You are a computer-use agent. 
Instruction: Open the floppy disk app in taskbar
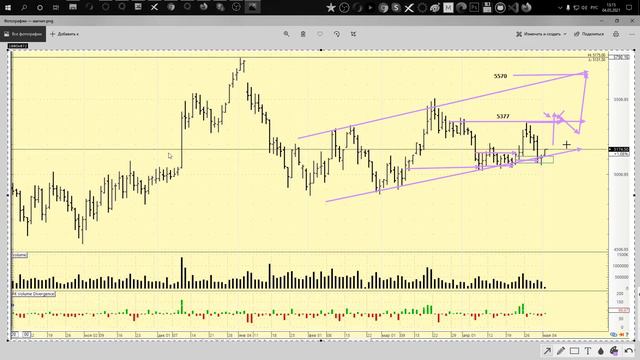487,7
